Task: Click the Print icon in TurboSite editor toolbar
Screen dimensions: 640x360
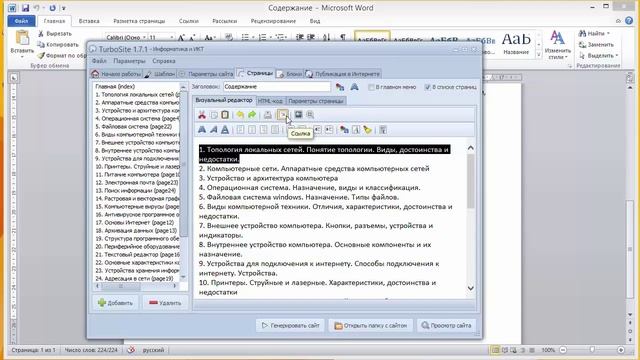Action: click(x=267, y=115)
